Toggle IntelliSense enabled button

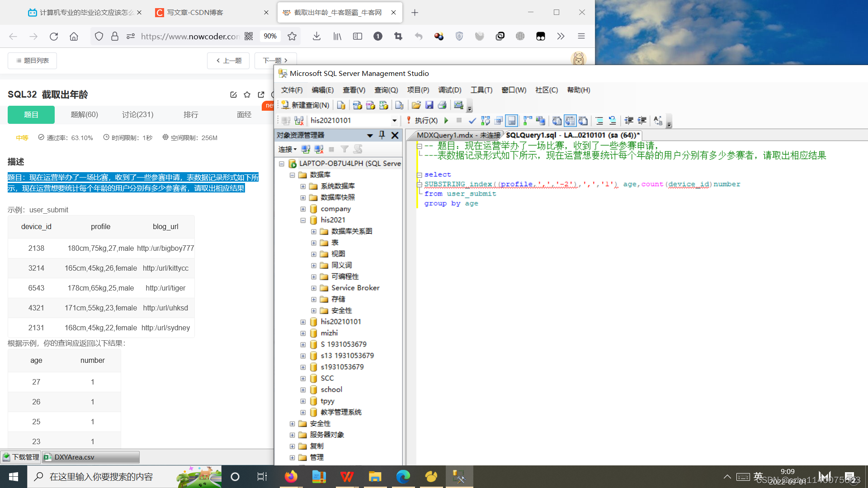512,121
